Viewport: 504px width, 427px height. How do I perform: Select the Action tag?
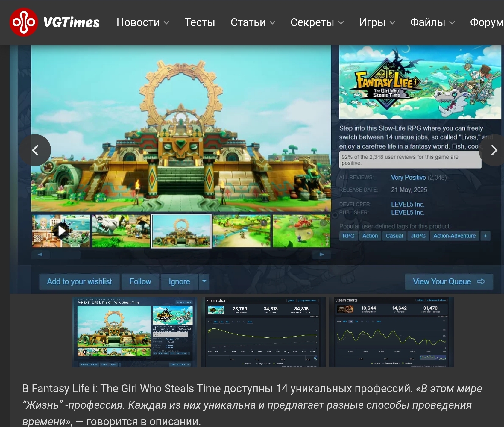tap(370, 236)
